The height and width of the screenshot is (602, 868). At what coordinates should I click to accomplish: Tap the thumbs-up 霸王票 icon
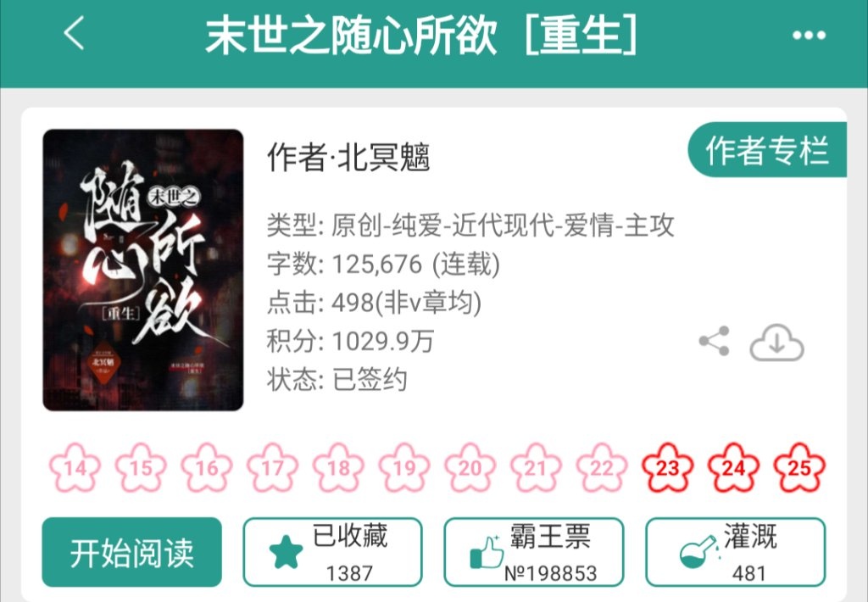(487, 552)
